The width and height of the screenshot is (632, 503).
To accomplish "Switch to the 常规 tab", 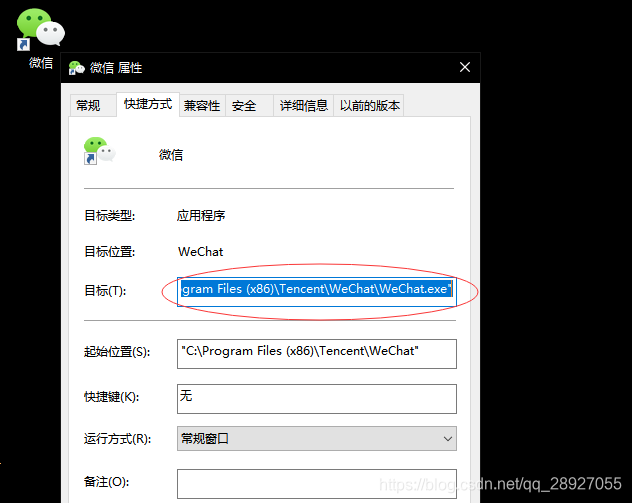I will (93, 106).
